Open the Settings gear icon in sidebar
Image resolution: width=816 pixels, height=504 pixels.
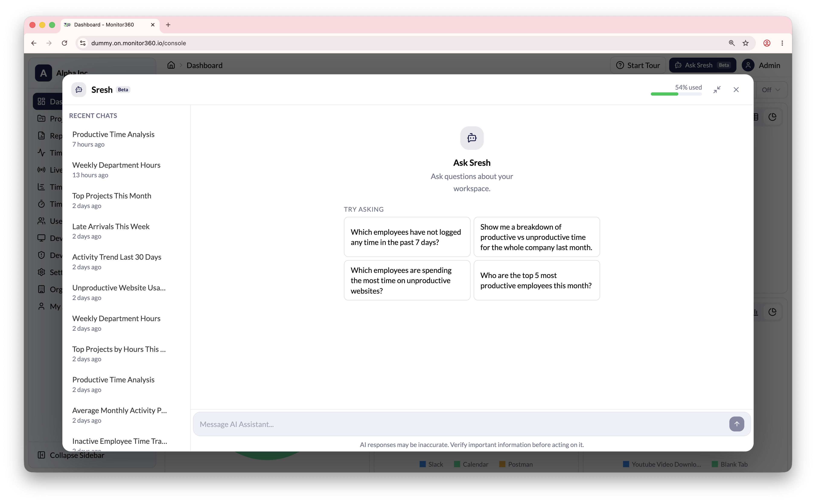[41, 272]
